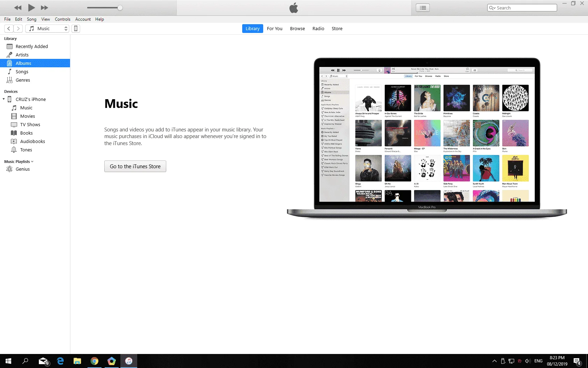Open the Help menu
Image resolution: width=588 pixels, height=368 pixels.
pyautogui.click(x=100, y=19)
